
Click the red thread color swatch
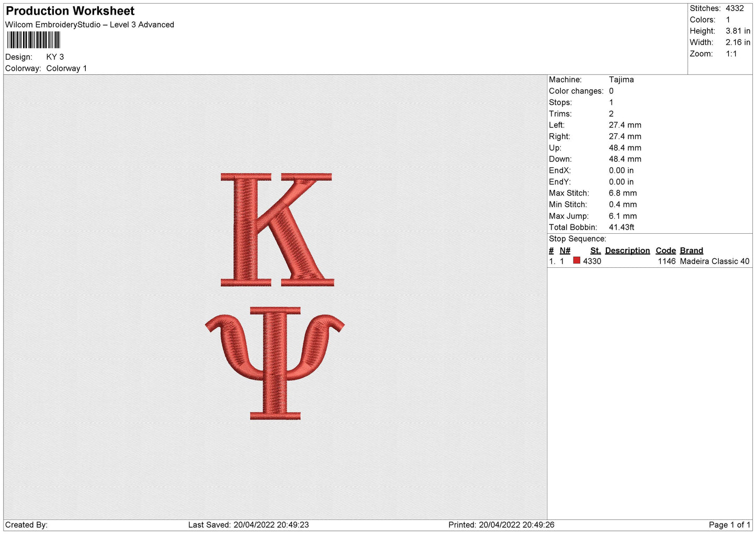(x=577, y=260)
